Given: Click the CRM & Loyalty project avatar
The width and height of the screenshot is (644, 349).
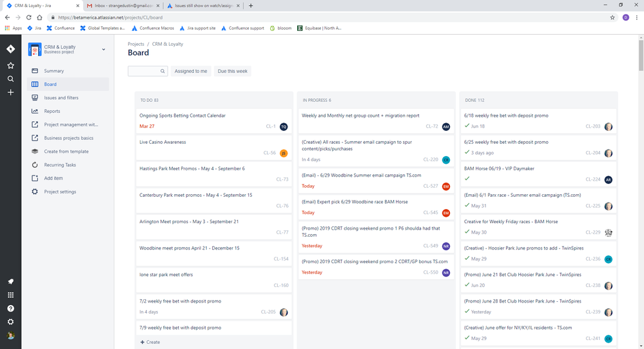Looking at the screenshot, I should coord(35,49).
